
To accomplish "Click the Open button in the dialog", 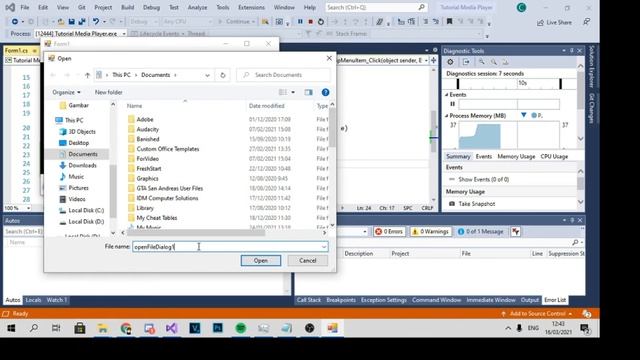I will (261, 260).
